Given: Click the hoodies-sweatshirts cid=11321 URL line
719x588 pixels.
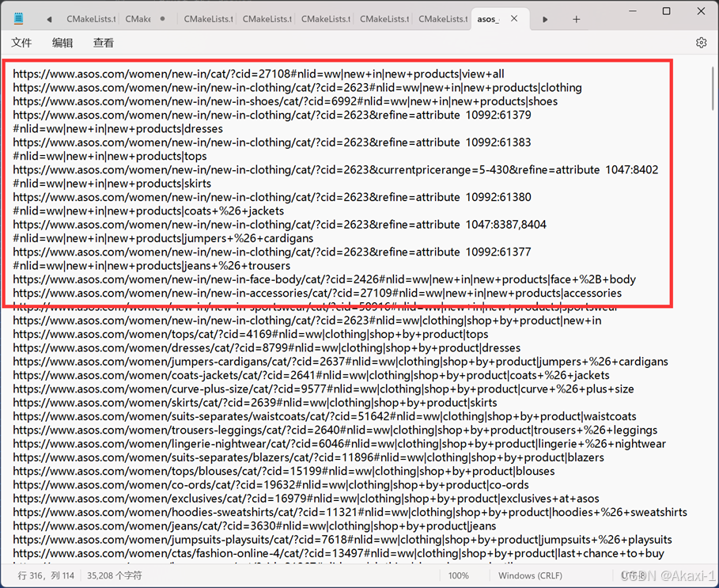Looking at the screenshot, I should 350,512.
